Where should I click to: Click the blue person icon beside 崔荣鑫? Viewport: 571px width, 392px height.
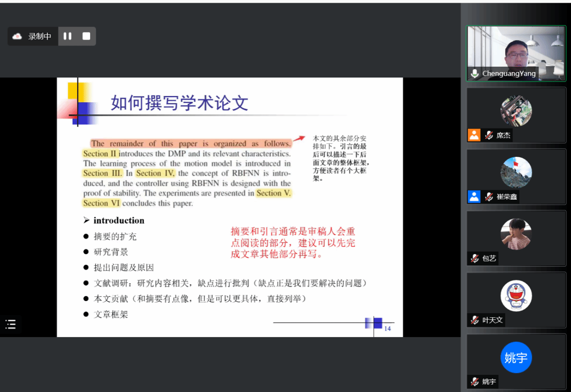point(474,196)
